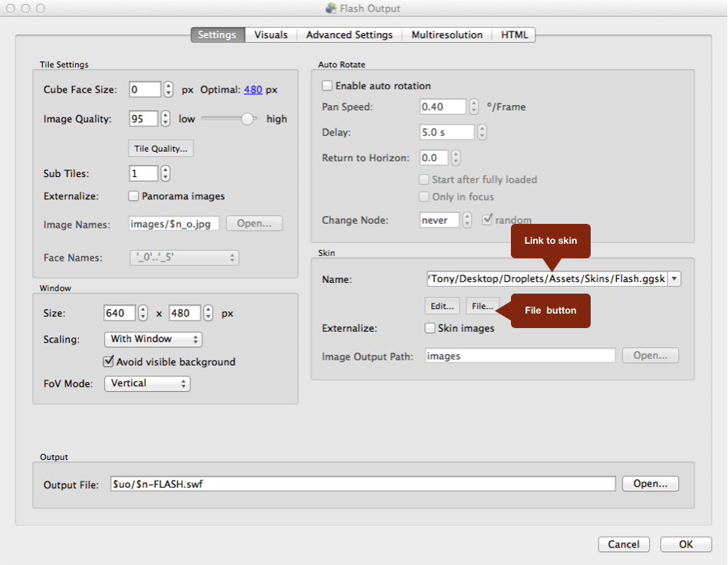Enable Externalize Skin images checkbox

[430, 328]
